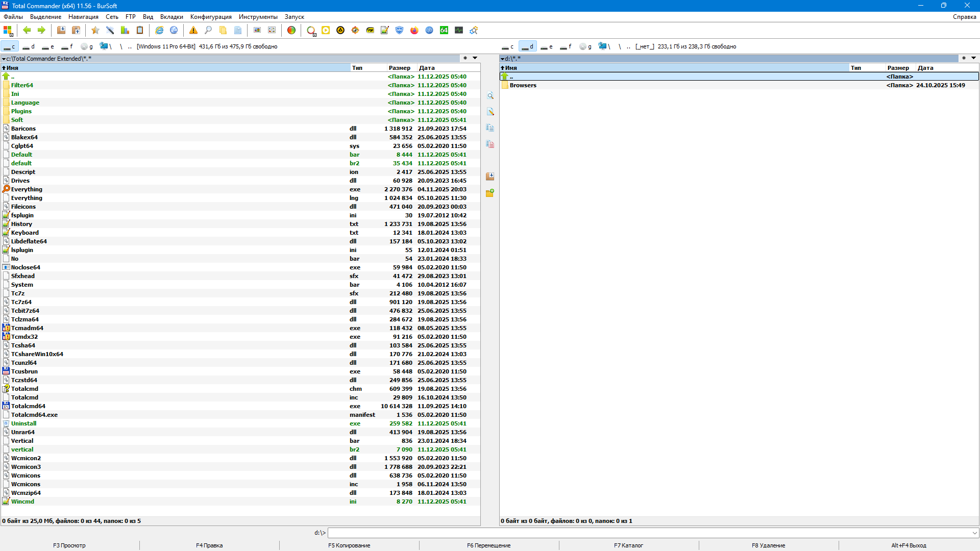Image resolution: width=980 pixels, height=551 pixels.
Task: Select drive g in right panel drive bar
Action: [585, 46]
